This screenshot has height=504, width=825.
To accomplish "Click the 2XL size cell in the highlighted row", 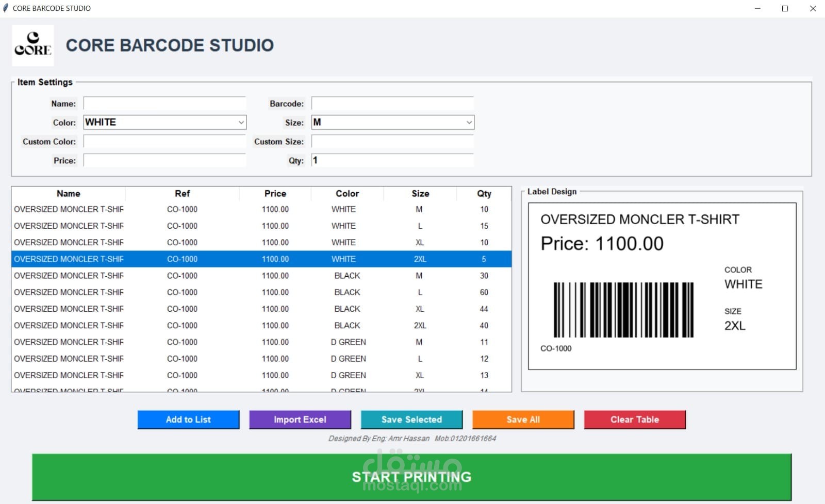I will click(x=420, y=259).
